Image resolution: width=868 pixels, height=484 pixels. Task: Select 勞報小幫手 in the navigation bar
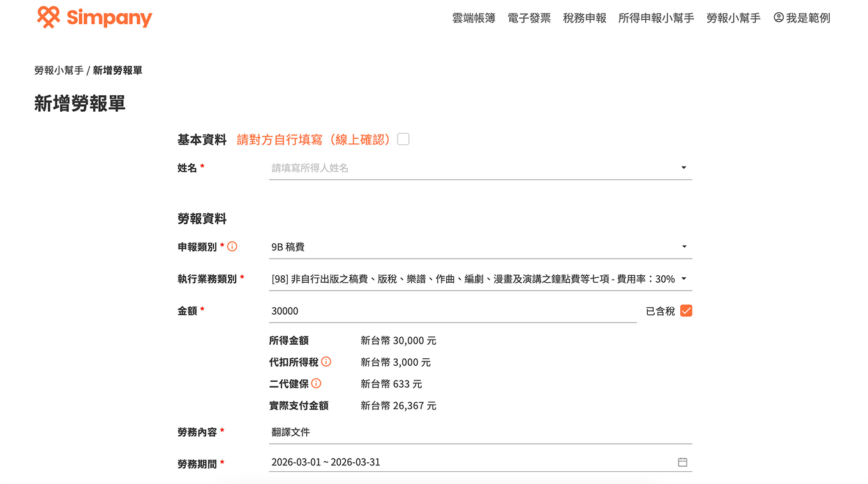click(733, 18)
